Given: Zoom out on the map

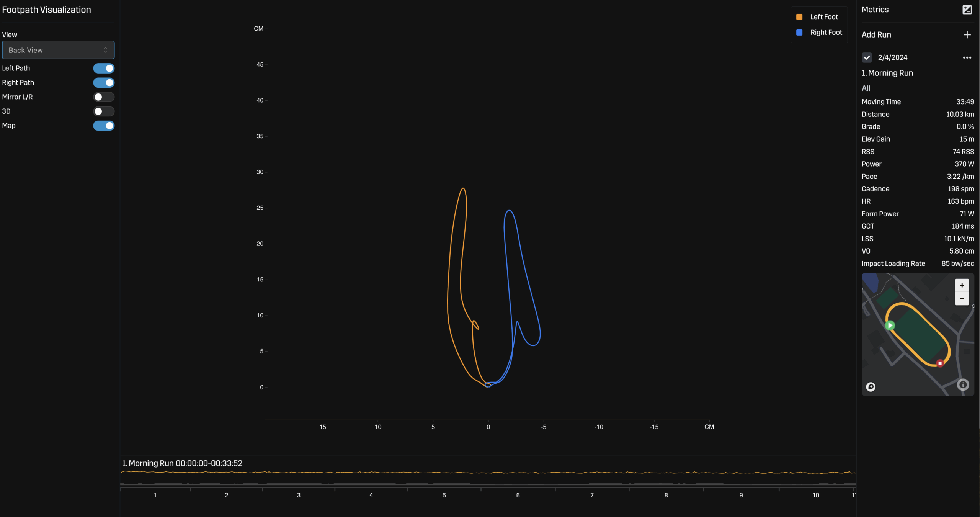Looking at the screenshot, I should (962, 299).
